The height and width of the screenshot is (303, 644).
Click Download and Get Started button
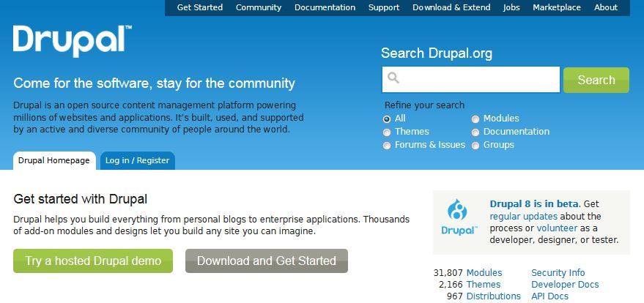(266, 261)
